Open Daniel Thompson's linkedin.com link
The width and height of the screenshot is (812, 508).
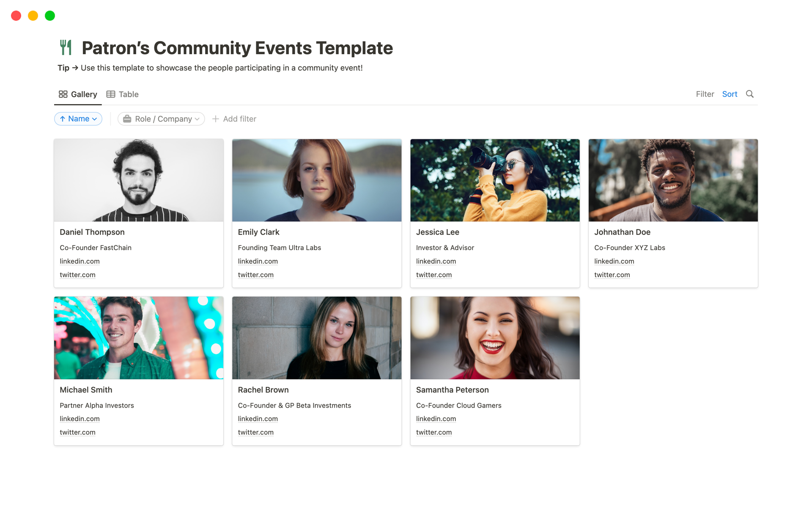[x=80, y=261]
